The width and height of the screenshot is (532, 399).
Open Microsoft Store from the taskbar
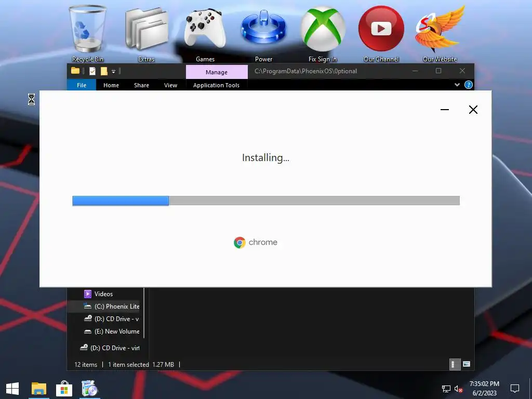click(x=64, y=389)
